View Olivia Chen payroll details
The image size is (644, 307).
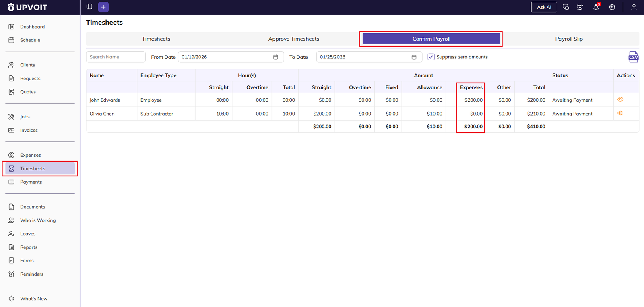620,113
